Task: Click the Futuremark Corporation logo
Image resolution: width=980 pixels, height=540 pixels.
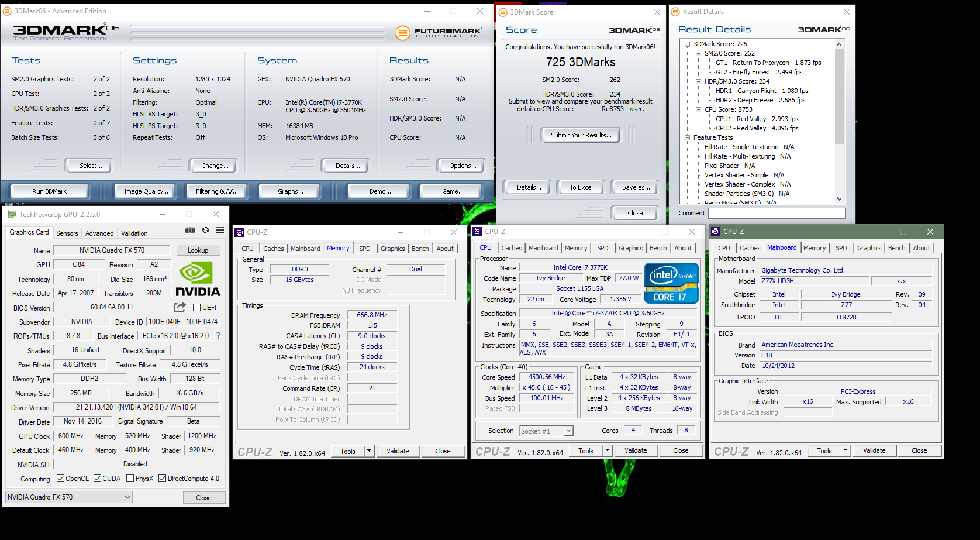Action: click(439, 33)
